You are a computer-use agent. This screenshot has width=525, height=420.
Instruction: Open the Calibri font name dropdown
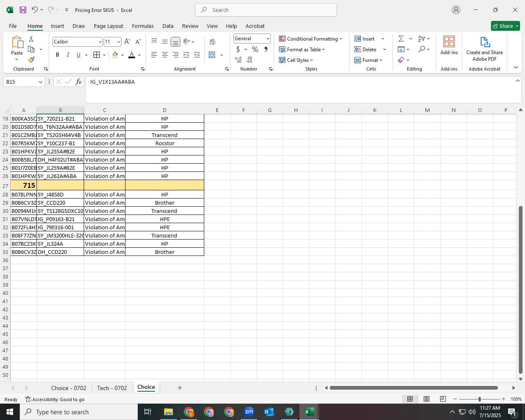pyautogui.click(x=100, y=42)
